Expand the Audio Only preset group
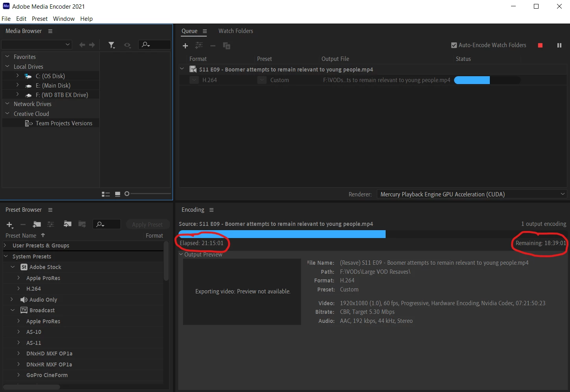The image size is (570, 392). [x=12, y=299]
